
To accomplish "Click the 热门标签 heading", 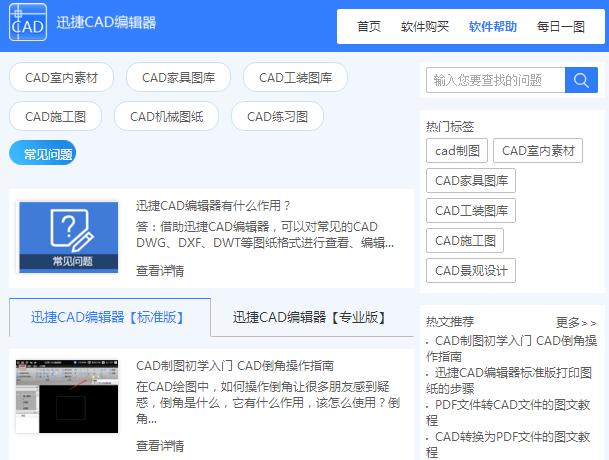I will point(450,126).
